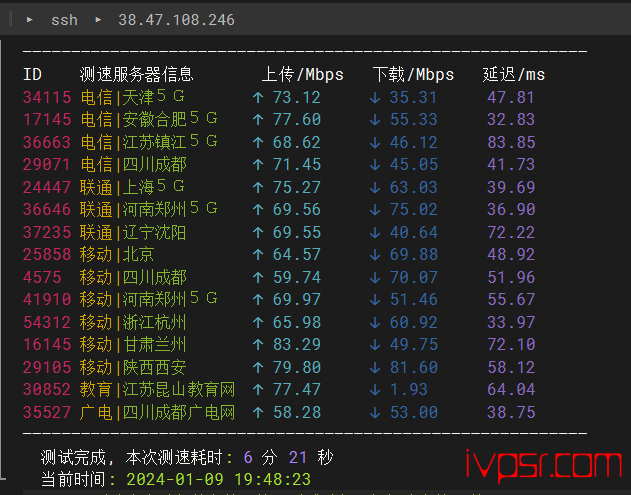This screenshot has height=495, width=631.
Task: Click the 测速服务器信息 column header
Action: tap(136, 74)
